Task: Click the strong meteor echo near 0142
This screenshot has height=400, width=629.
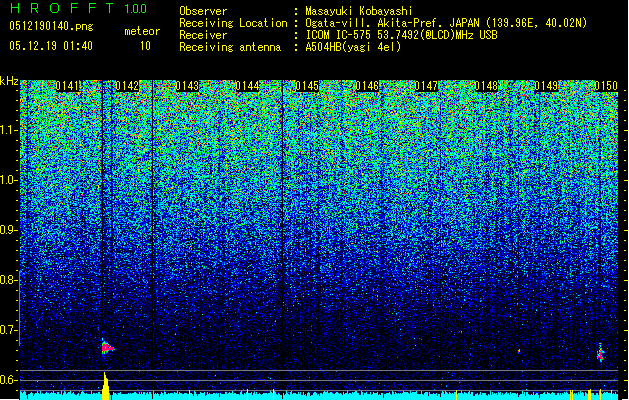Action: pos(107,347)
